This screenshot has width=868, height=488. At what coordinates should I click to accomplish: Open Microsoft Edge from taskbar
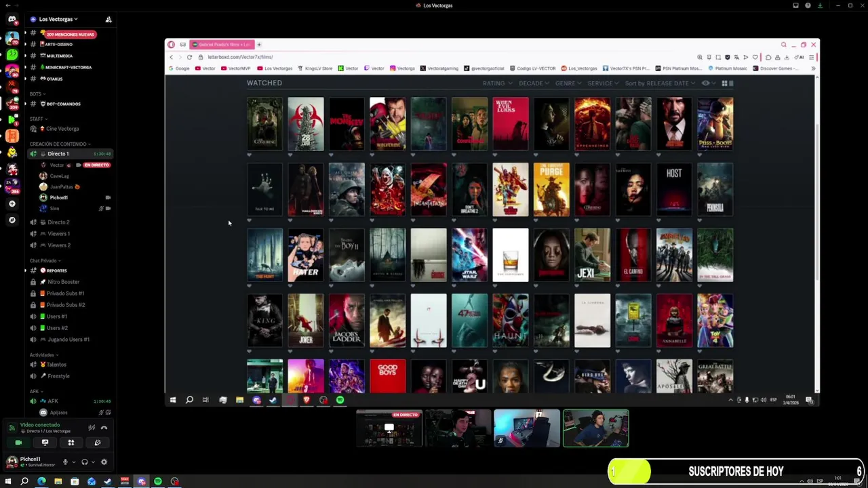click(x=41, y=481)
